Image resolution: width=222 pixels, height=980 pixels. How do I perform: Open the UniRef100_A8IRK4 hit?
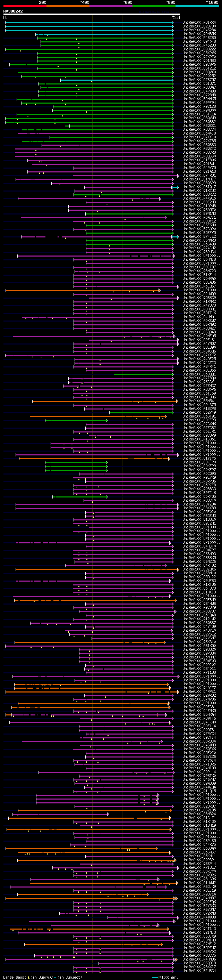(199, 23)
